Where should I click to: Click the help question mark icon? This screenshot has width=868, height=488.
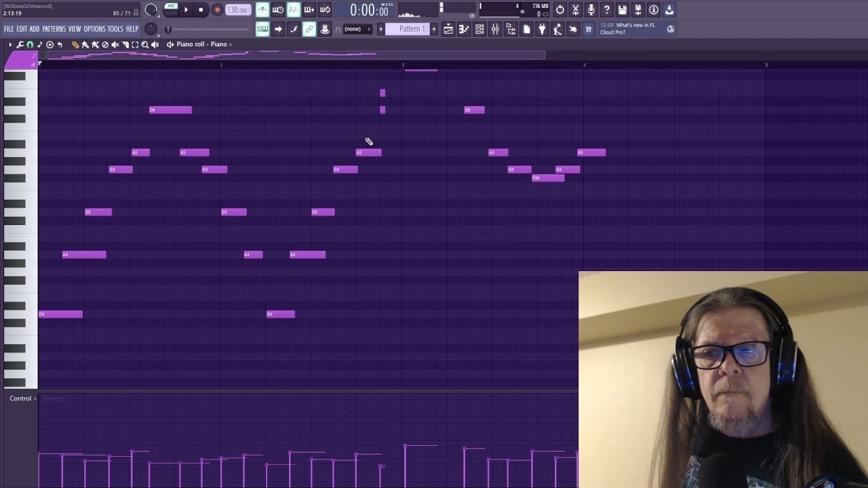[607, 9]
